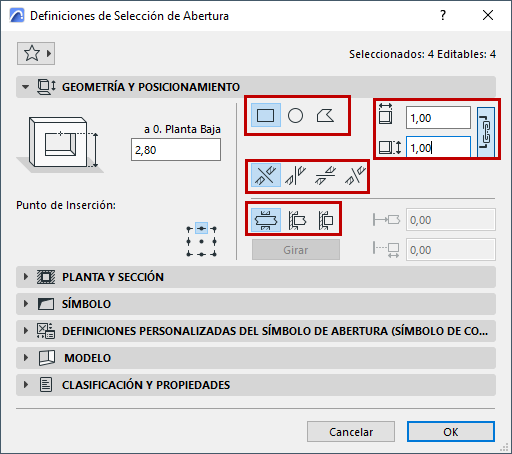Click the Girar button
This screenshot has width=512, height=454.
pyautogui.click(x=296, y=250)
